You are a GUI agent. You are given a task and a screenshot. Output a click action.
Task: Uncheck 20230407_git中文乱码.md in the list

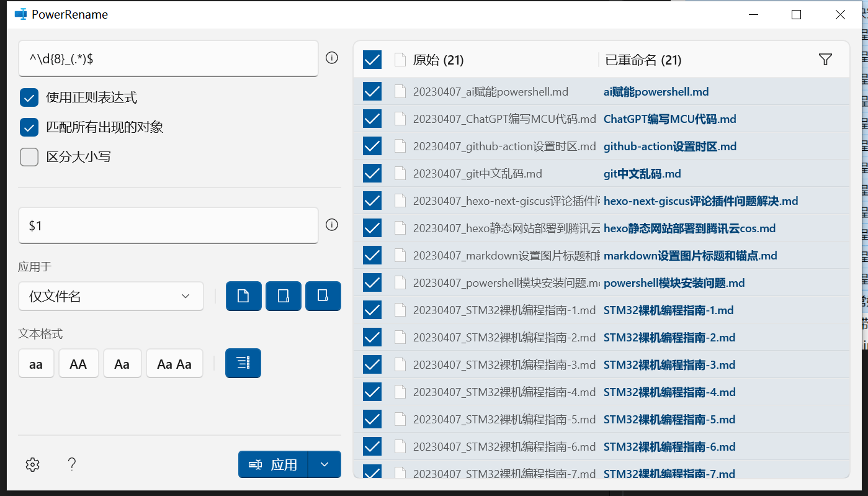pyautogui.click(x=372, y=173)
